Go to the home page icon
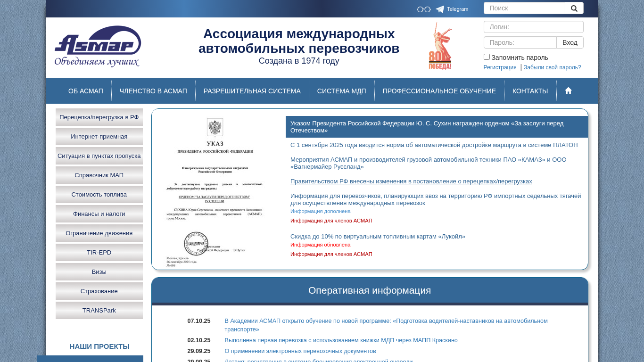This screenshot has height=362, width=644. click(568, 90)
